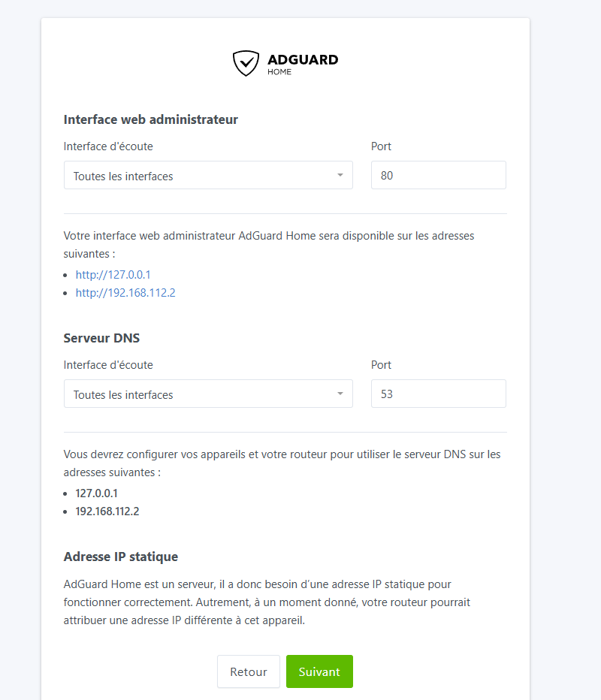Click the Serveur DNS section heading
Screen dimensions: 601x700
[x=101, y=339]
